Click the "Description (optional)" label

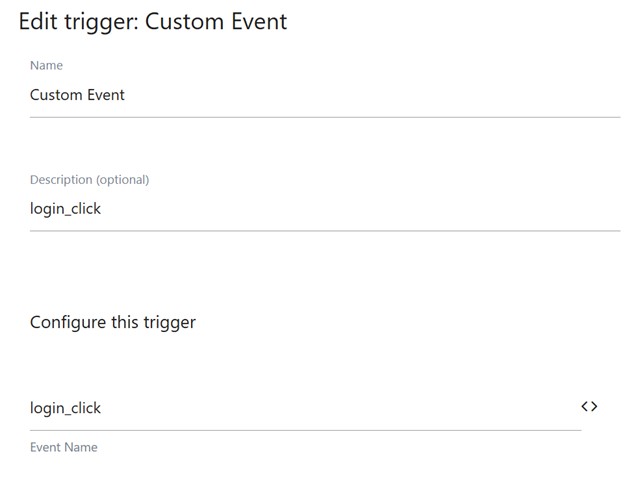pos(89,180)
